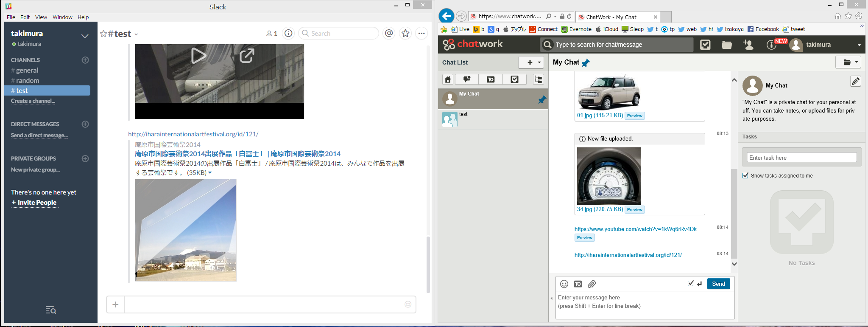Open the address bar search dropdown arrow
This screenshot has height=327, width=868.
[555, 17]
